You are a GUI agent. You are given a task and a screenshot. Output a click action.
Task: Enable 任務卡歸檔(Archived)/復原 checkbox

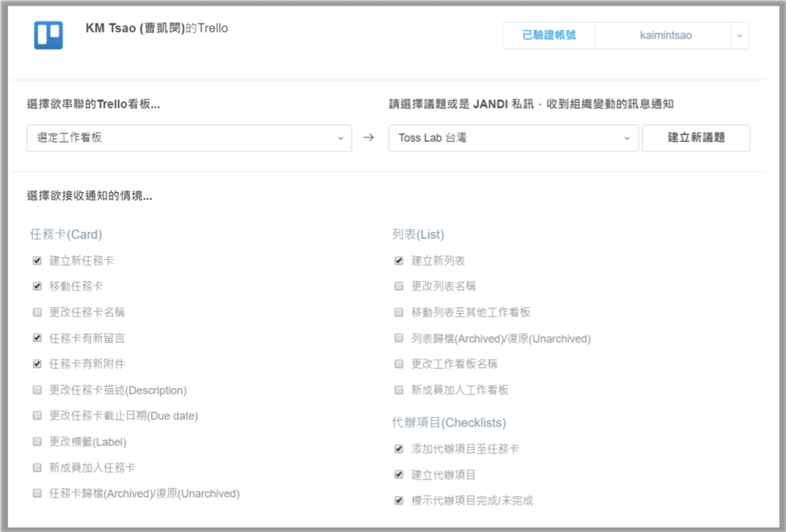click(37, 493)
